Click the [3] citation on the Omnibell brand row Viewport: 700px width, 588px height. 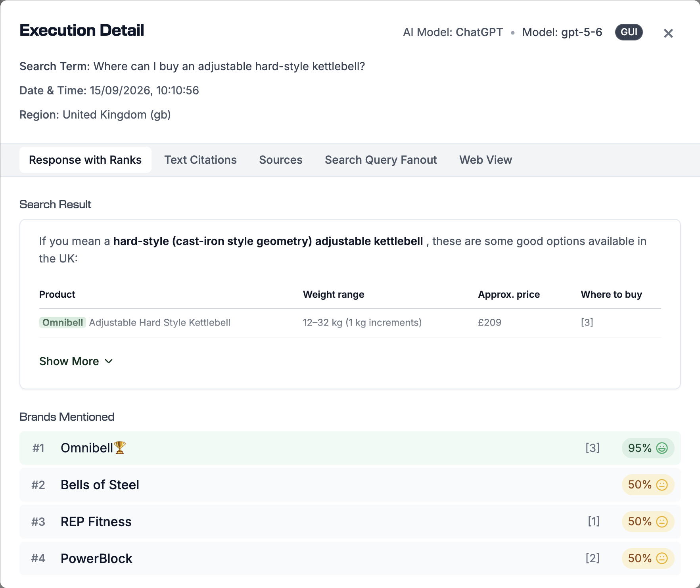point(593,448)
